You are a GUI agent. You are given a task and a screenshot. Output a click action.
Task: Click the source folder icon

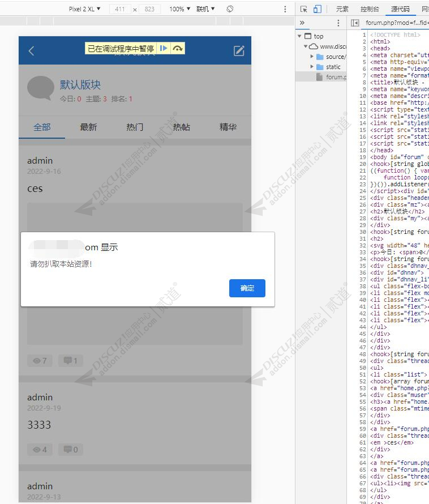320,57
